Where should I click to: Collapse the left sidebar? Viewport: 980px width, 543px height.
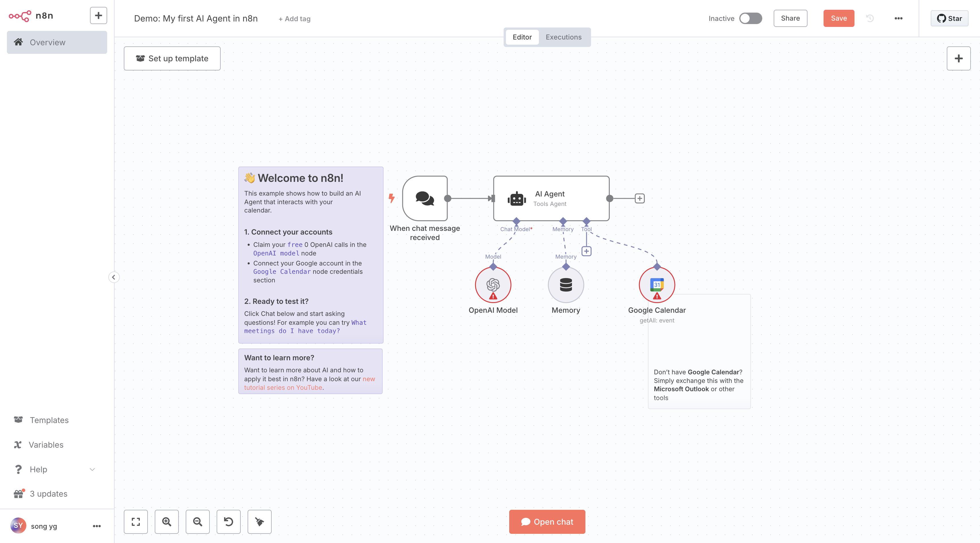click(114, 277)
